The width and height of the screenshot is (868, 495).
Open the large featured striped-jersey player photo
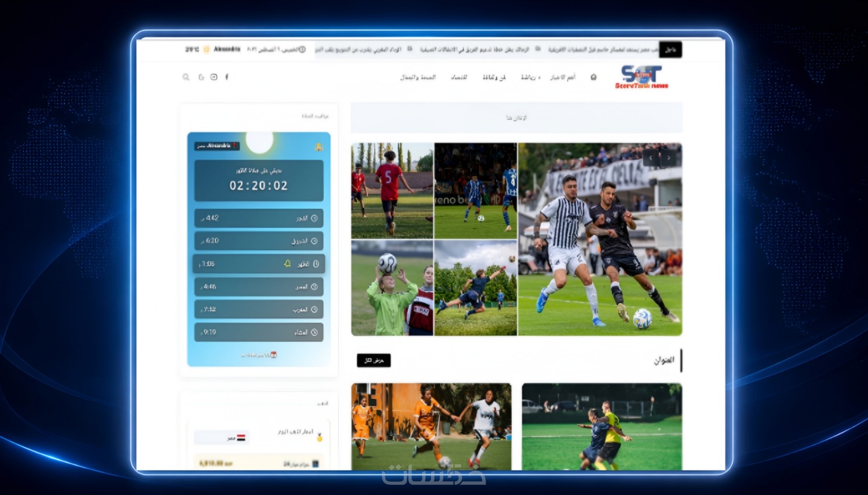tap(600, 239)
